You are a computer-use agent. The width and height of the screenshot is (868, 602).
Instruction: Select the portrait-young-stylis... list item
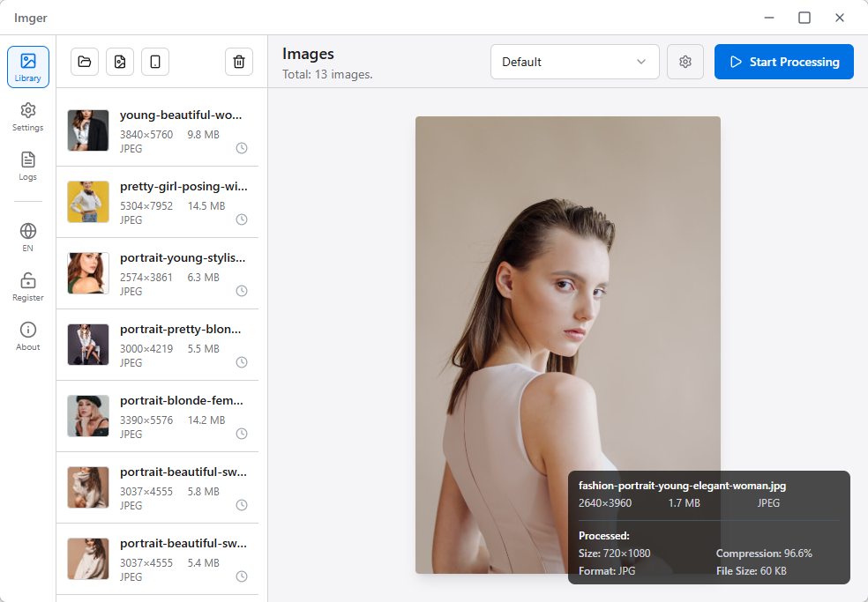[159, 273]
